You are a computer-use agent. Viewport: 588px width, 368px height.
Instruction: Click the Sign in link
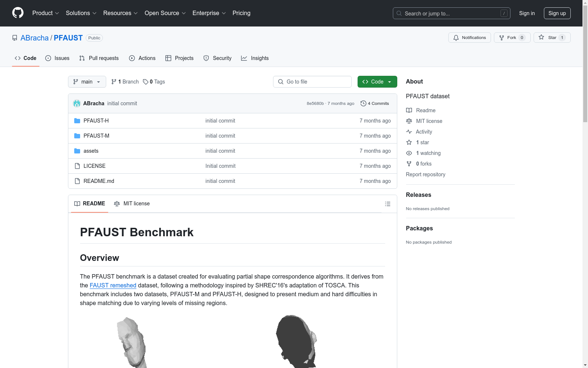pyautogui.click(x=527, y=13)
